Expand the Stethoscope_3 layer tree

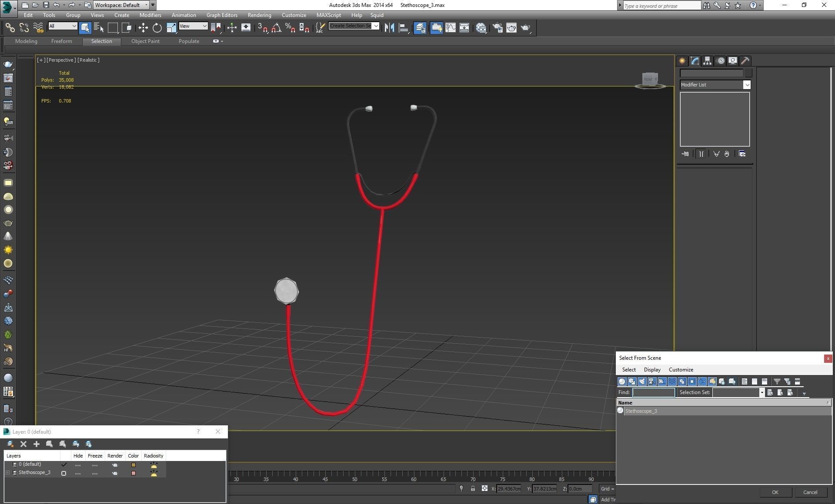[7, 473]
